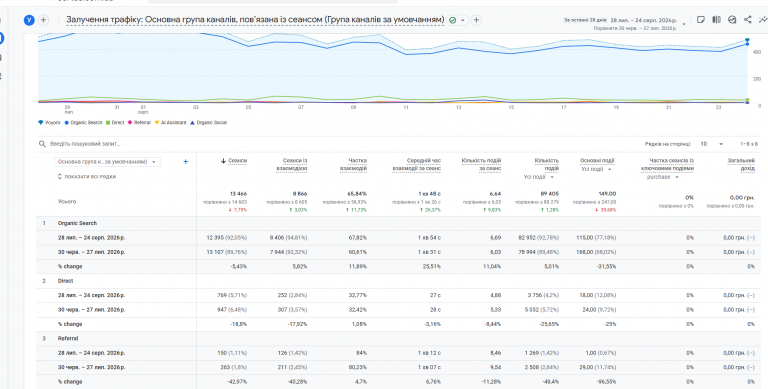Click the trend sparkline icon at far right
The width and height of the screenshot is (768, 389).
click(763, 20)
